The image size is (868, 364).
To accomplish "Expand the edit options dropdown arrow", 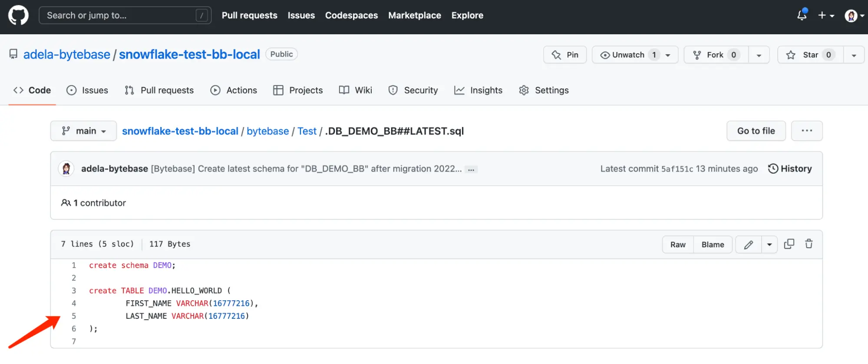I will point(769,244).
